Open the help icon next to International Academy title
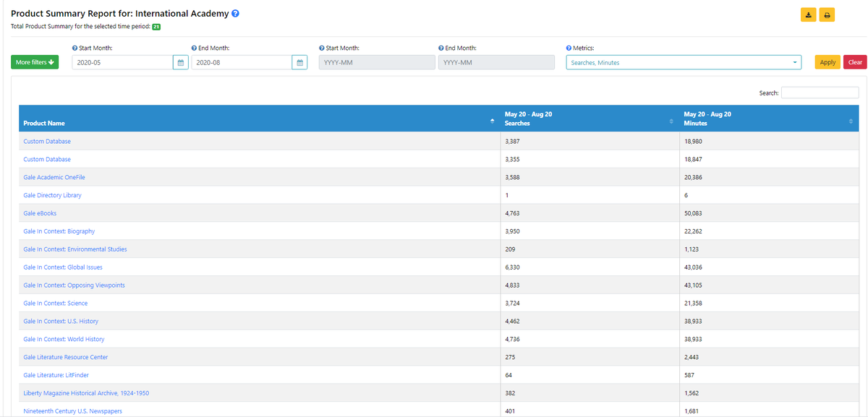 [x=235, y=14]
